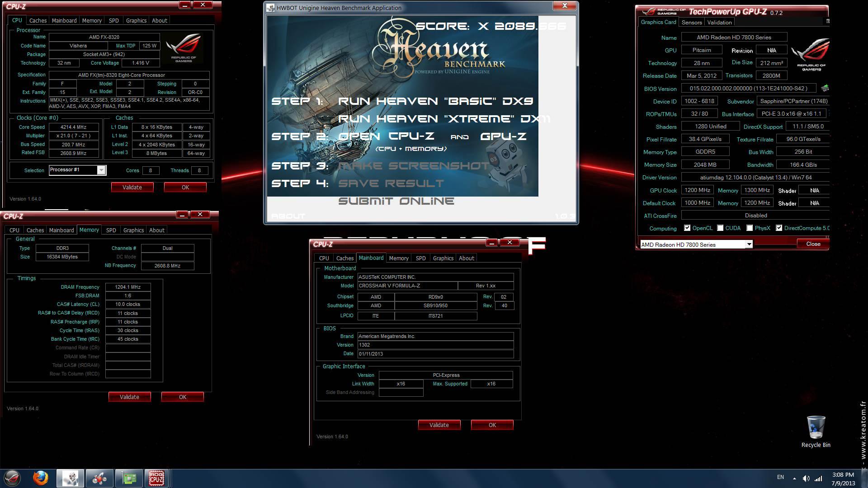The image size is (868, 488).
Task: Click the 166.4 GB/s bandwidth value
Action: 803,164
